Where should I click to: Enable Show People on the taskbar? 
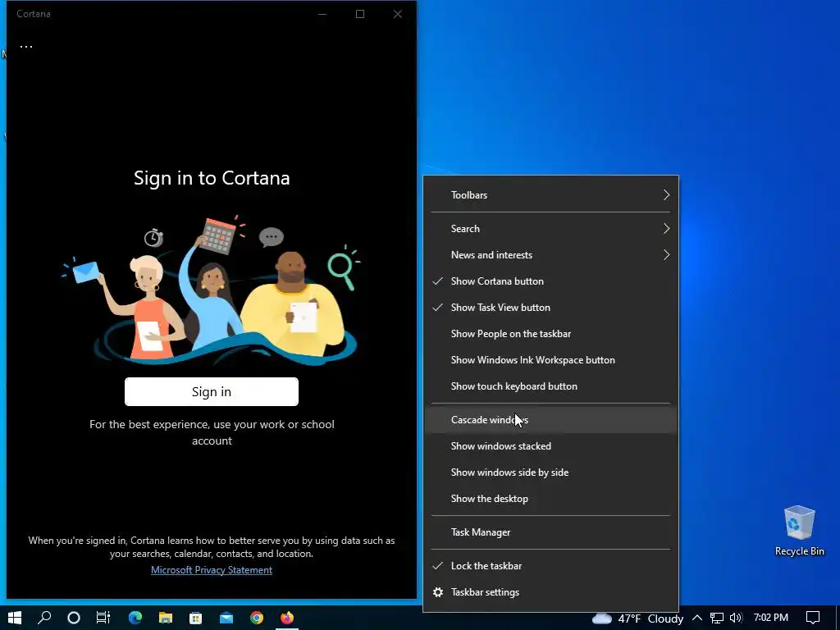click(x=550, y=334)
